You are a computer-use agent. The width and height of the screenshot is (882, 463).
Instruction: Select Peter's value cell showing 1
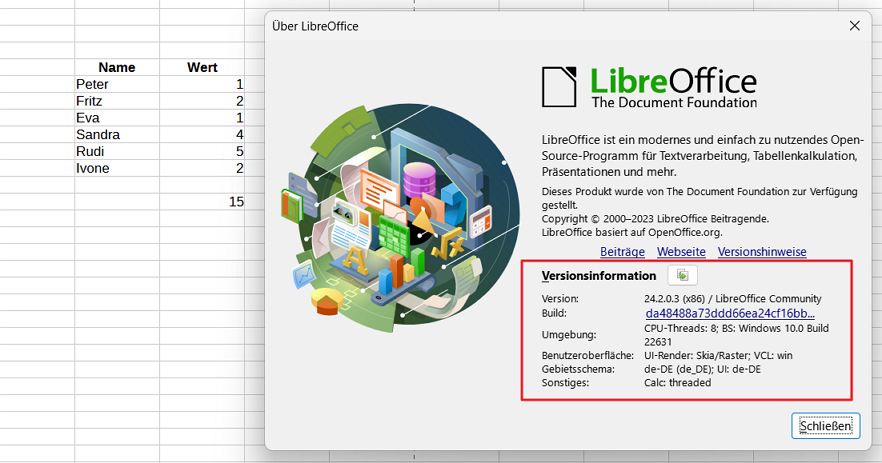202,84
